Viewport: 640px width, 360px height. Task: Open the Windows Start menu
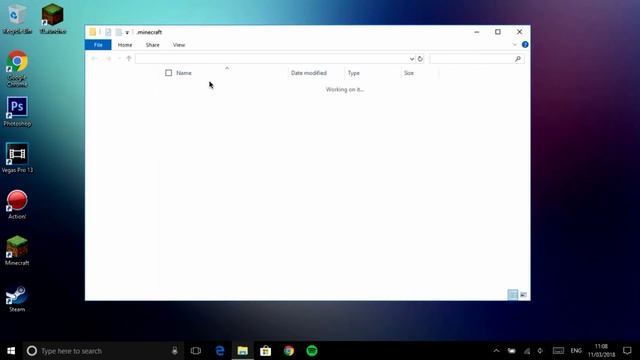(x=11, y=351)
